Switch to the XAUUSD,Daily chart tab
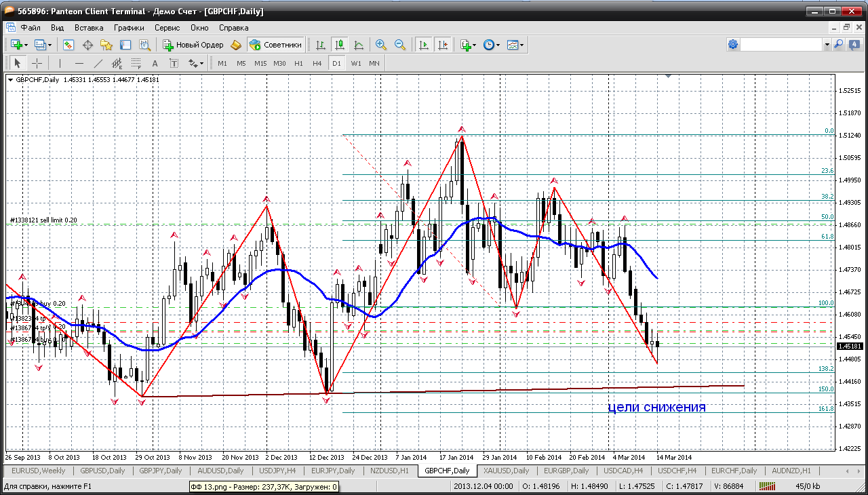Image resolution: width=868 pixels, height=495 pixels. click(x=505, y=471)
